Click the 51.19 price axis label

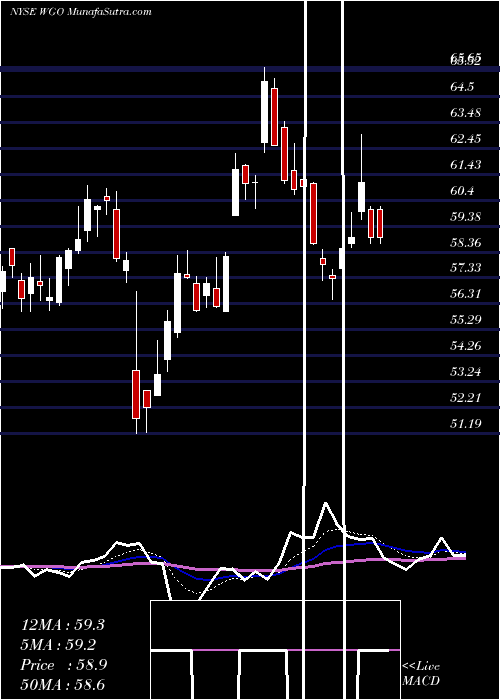[x=466, y=423]
